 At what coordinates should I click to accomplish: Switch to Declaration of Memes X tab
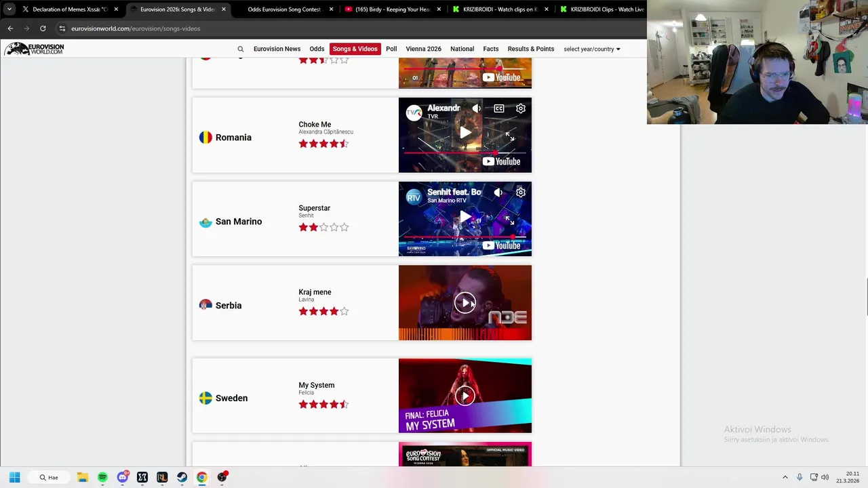[70, 9]
